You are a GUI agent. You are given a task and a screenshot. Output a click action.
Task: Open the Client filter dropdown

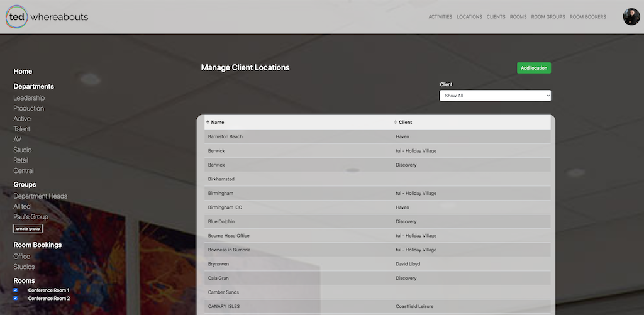[495, 96]
